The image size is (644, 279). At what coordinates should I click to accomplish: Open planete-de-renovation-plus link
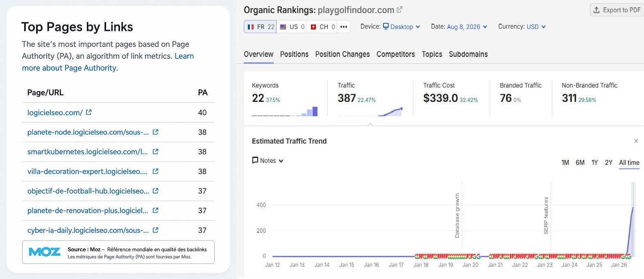(88, 211)
